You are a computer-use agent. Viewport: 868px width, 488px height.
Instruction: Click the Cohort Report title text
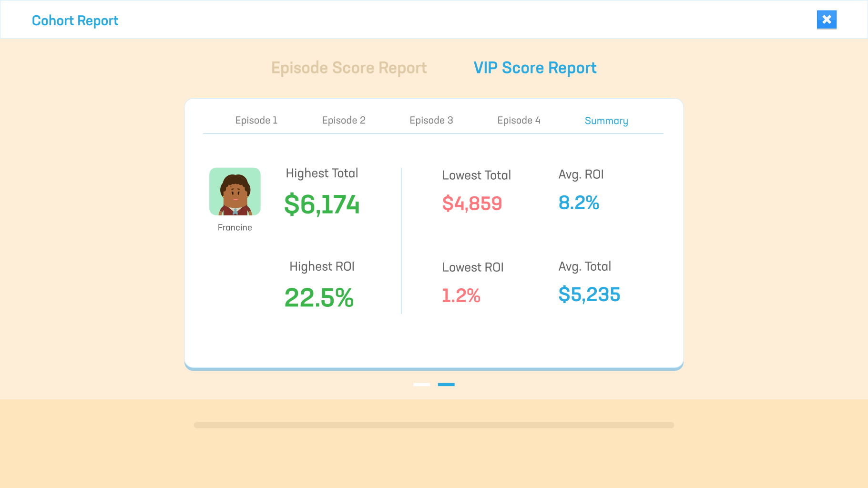coord(75,20)
